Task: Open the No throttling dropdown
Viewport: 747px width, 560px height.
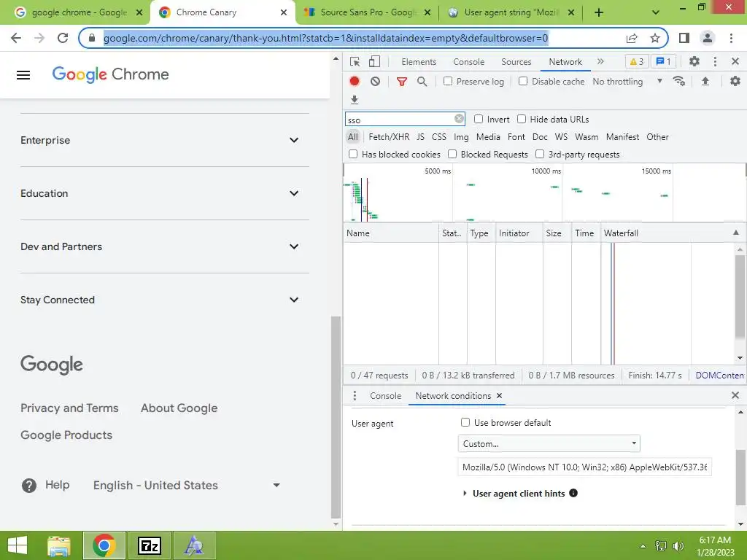Action: click(627, 82)
